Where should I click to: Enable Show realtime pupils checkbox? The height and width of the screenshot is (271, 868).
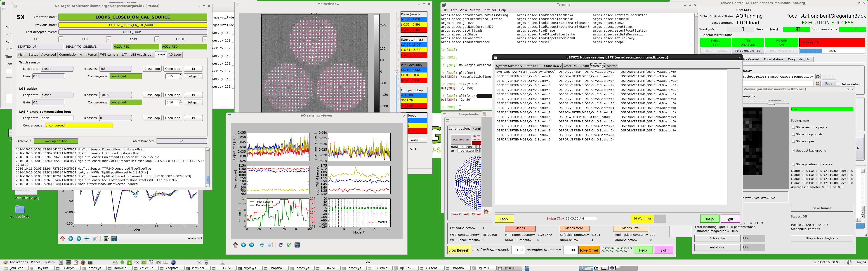pyautogui.click(x=793, y=127)
